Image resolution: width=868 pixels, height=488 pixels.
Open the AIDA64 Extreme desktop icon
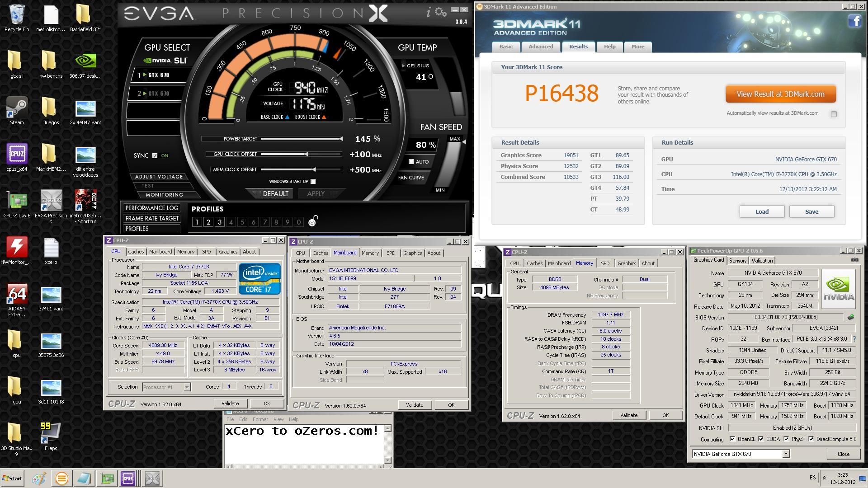(17, 300)
